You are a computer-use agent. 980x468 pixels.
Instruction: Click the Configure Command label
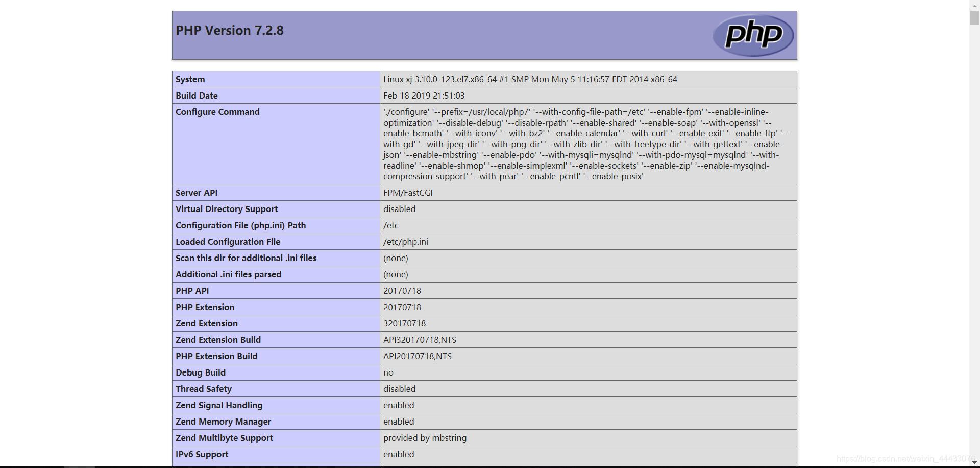point(217,112)
